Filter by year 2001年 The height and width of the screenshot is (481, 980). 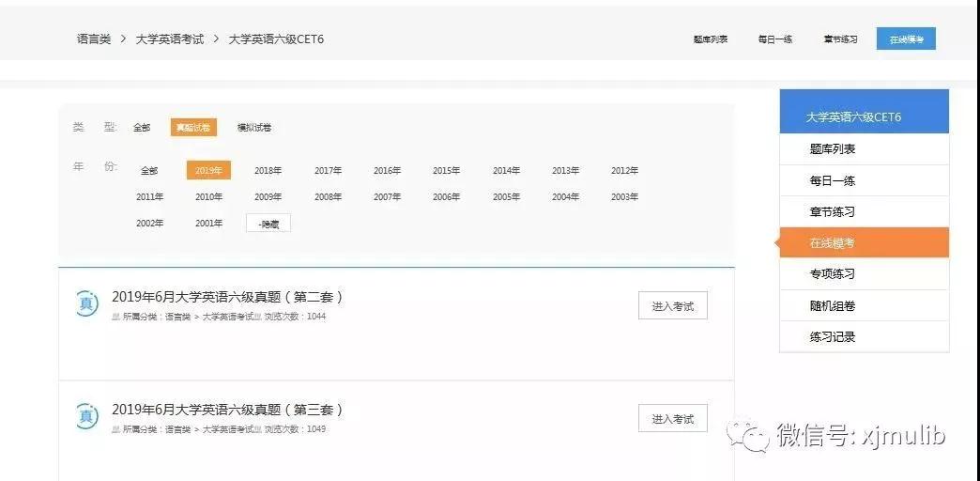[x=208, y=224]
